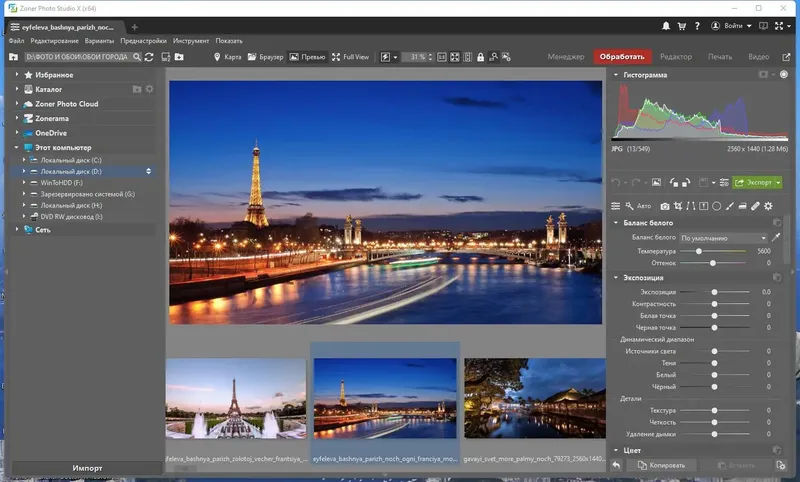Click the Контрастность slider handle
Viewport: 800px width, 482px height.
[x=713, y=304]
